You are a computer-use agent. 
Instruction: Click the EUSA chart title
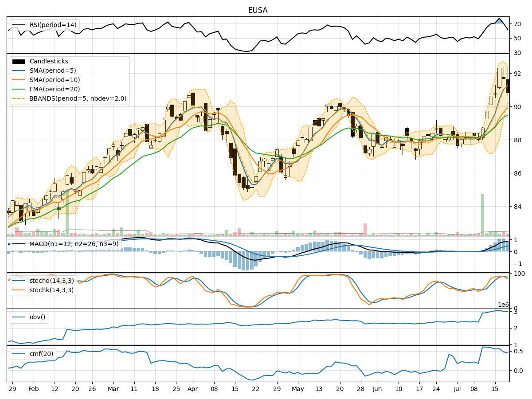point(258,10)
